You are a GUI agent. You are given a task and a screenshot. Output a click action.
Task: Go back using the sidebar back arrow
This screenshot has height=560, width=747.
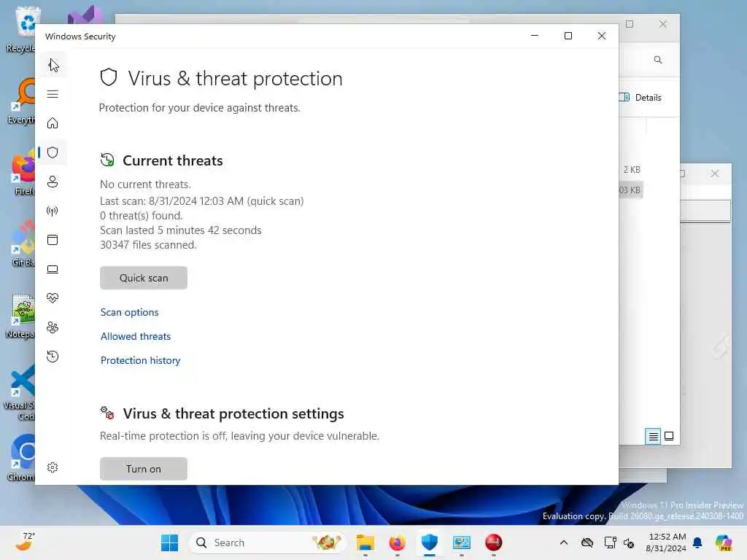coord(53,65)
